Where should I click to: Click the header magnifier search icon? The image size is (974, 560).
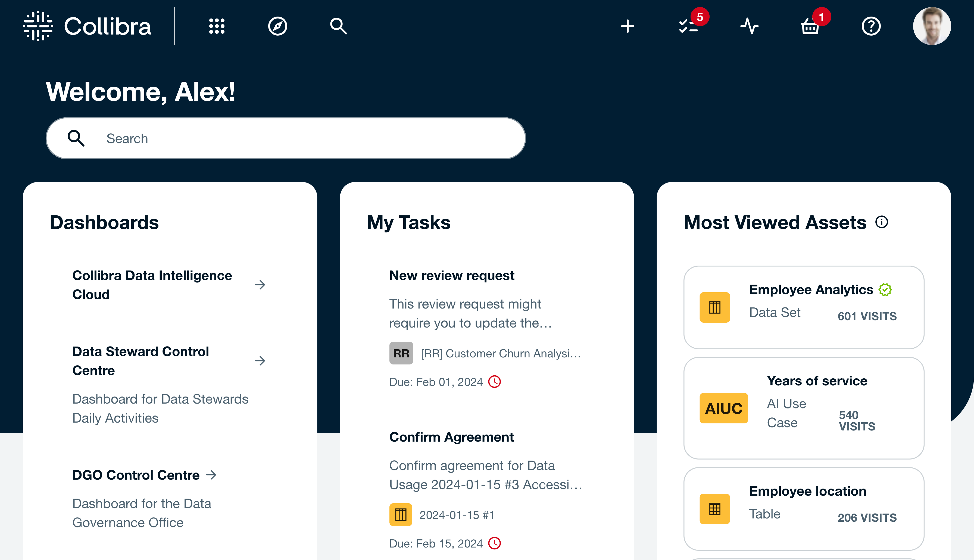338,26
